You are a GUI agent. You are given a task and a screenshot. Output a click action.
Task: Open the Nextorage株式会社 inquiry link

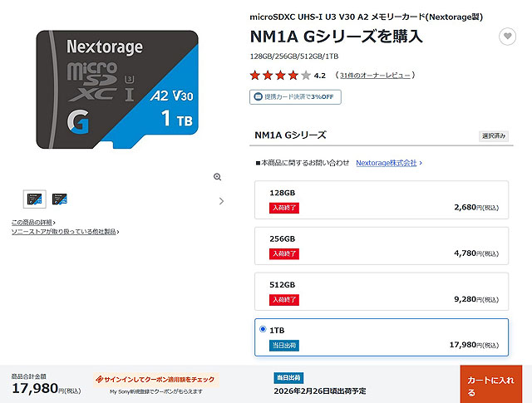pos(387,164)
